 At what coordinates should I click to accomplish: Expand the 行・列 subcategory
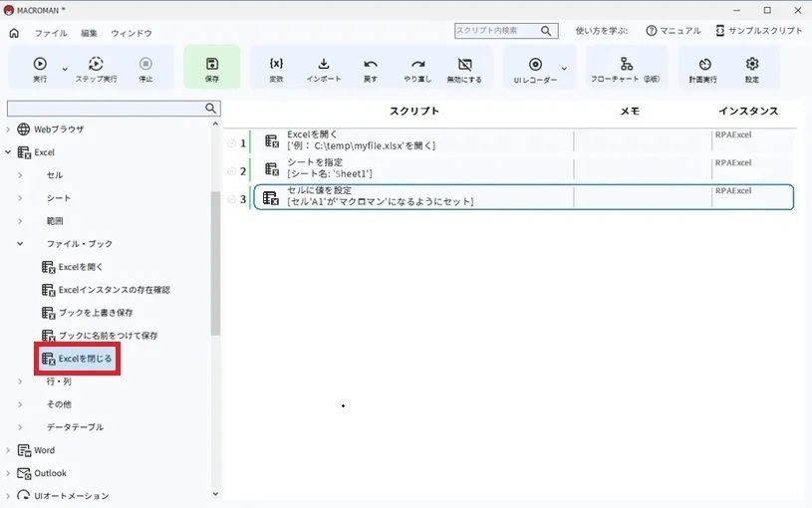point(20,381)
